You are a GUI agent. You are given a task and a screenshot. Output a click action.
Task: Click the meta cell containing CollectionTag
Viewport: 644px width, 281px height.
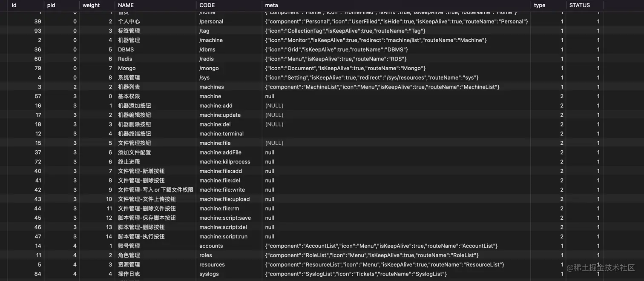[x=345, y=31]
